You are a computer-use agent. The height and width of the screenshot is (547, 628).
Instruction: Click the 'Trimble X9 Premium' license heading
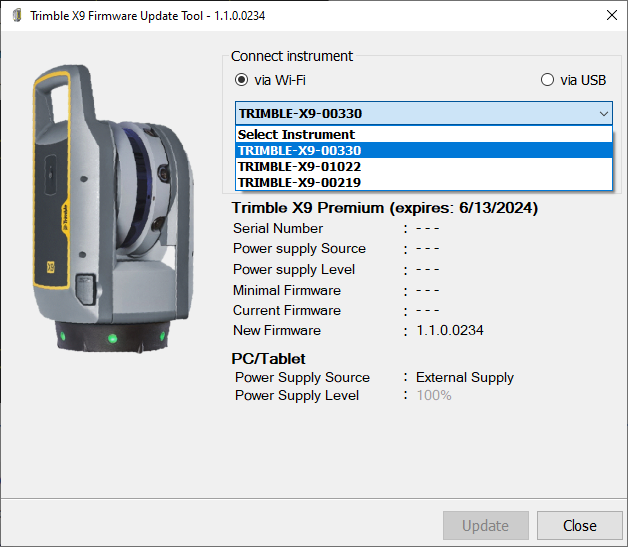(384, 208)
